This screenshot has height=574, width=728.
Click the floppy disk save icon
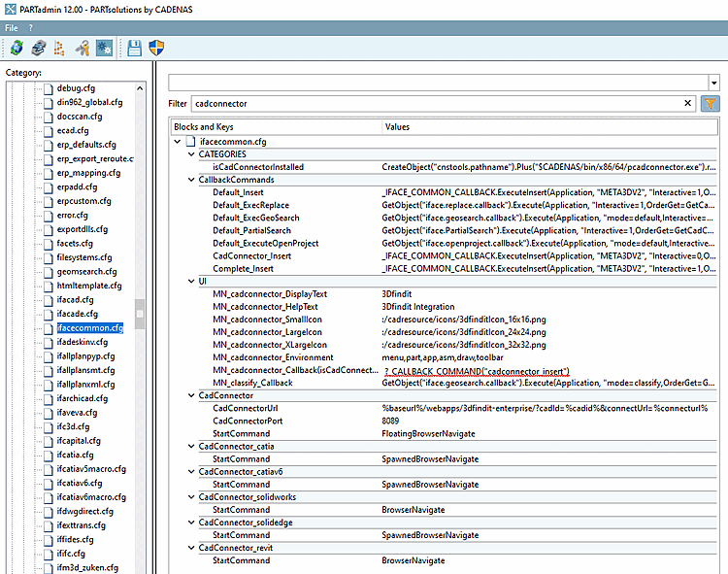click(x=135, y=48)
